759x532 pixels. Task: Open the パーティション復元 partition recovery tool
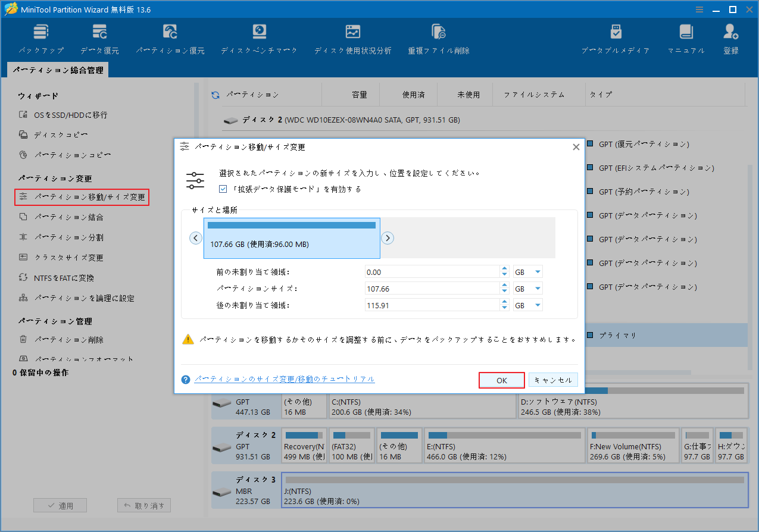click(170, 40)
